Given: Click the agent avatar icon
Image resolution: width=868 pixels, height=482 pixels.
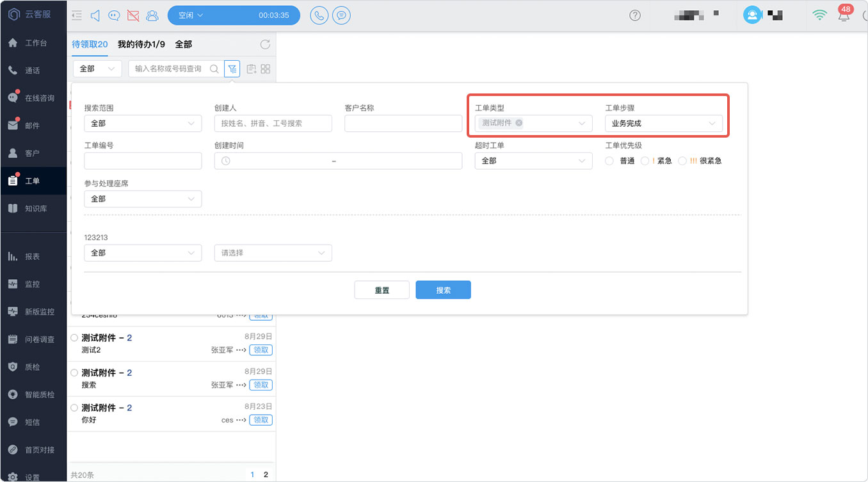Looking at the screenshot, I should (x=752, y=15).
